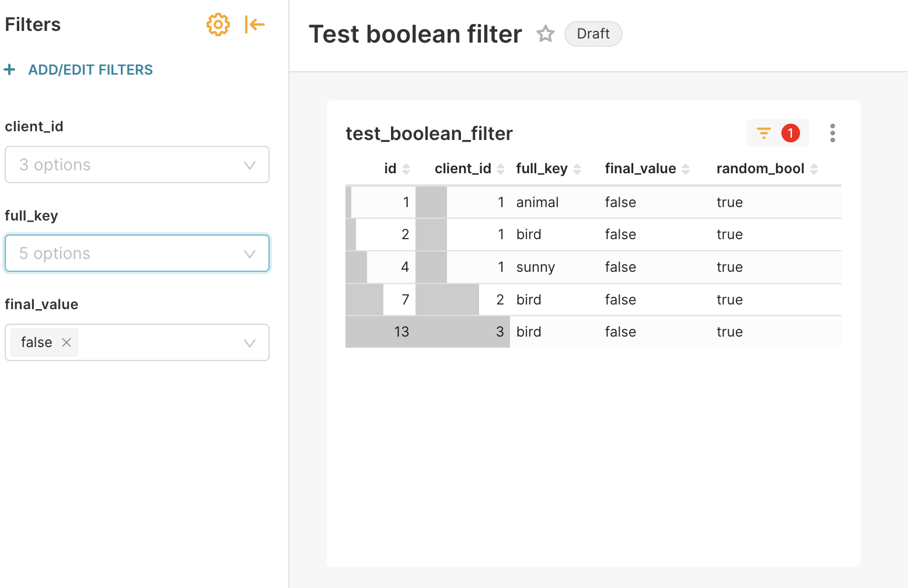The image size is (908, 588).
Task: Favorite the dashboard with the star icon
Action: 546,34
